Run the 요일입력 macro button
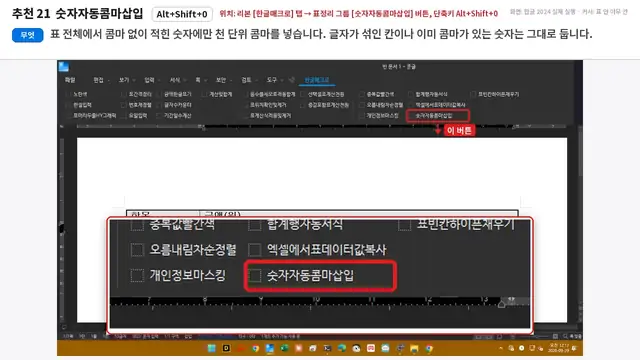This screenshot has height=360, width=640. (x=135, y=116)
